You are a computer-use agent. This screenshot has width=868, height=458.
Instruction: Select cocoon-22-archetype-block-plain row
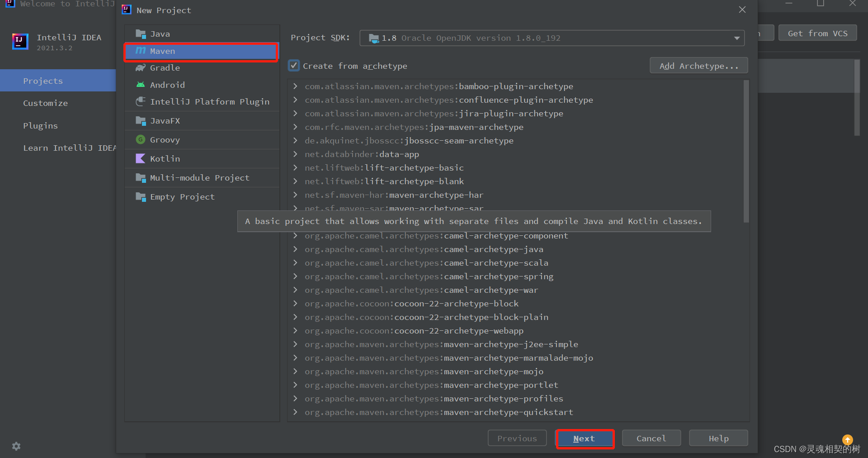tap(515, 317)
